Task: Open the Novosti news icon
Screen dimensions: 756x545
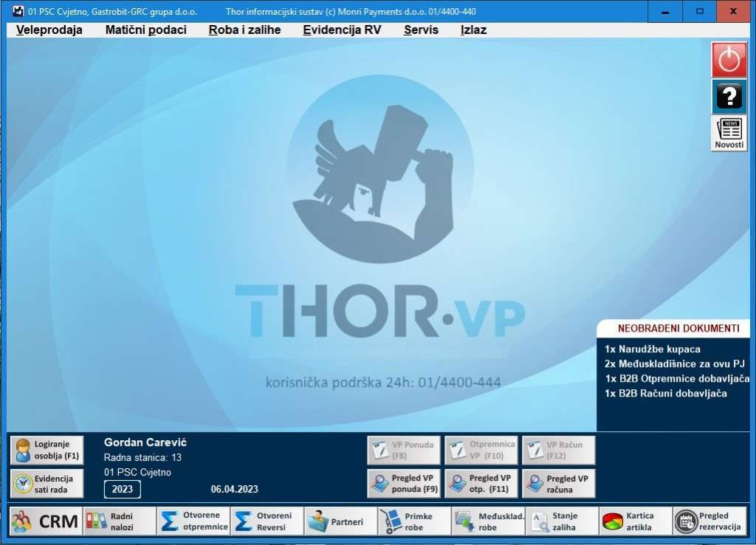Action: coord(729,134)
